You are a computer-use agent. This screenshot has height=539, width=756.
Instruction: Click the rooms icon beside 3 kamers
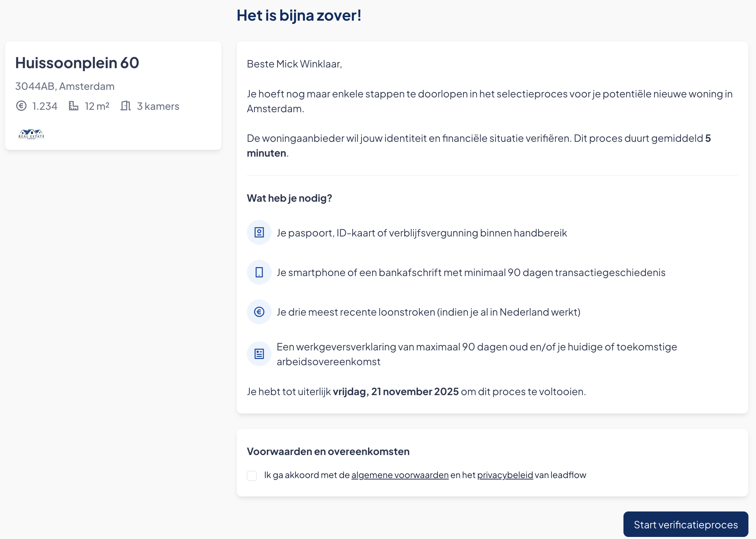click(x=126, y=106)
